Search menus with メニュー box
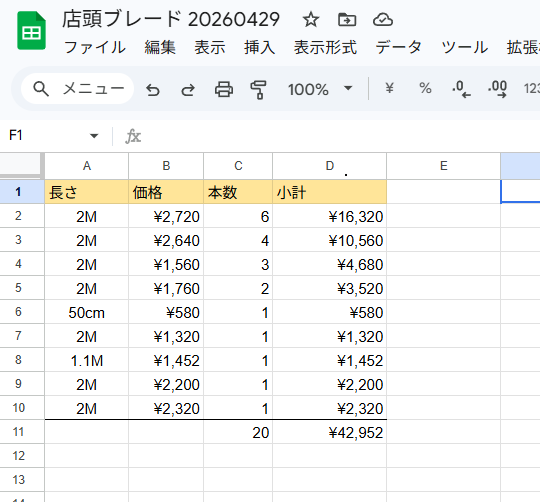 77,88
